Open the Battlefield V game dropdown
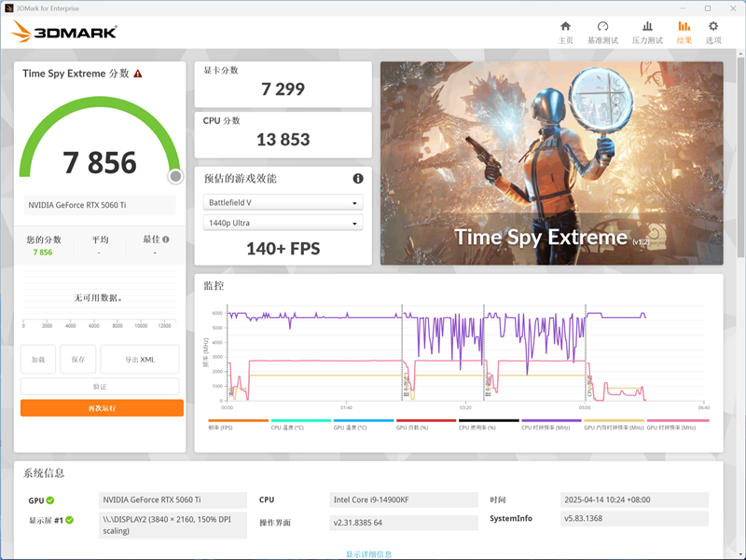The width and height of the screenshot is (746, 560). (283, 201)
